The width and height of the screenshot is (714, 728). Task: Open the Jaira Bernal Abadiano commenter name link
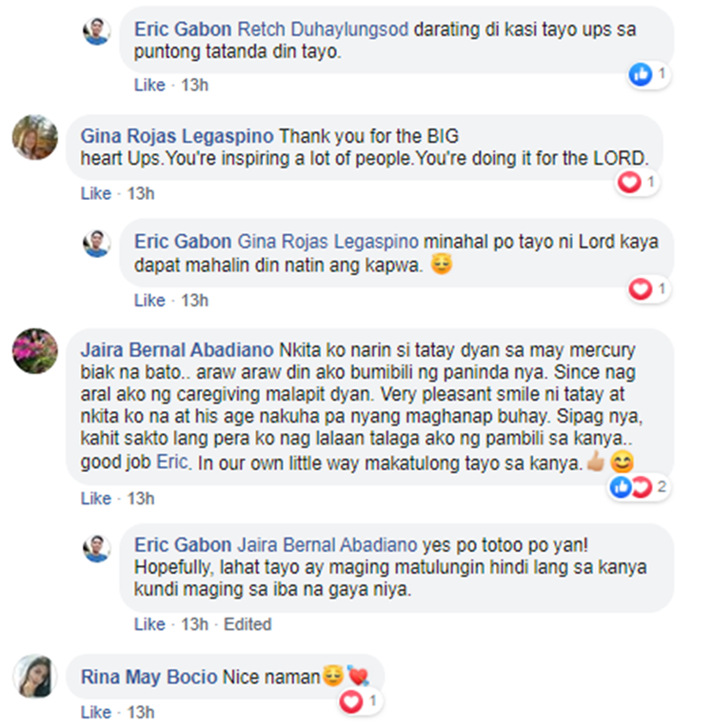click(177, 349)
